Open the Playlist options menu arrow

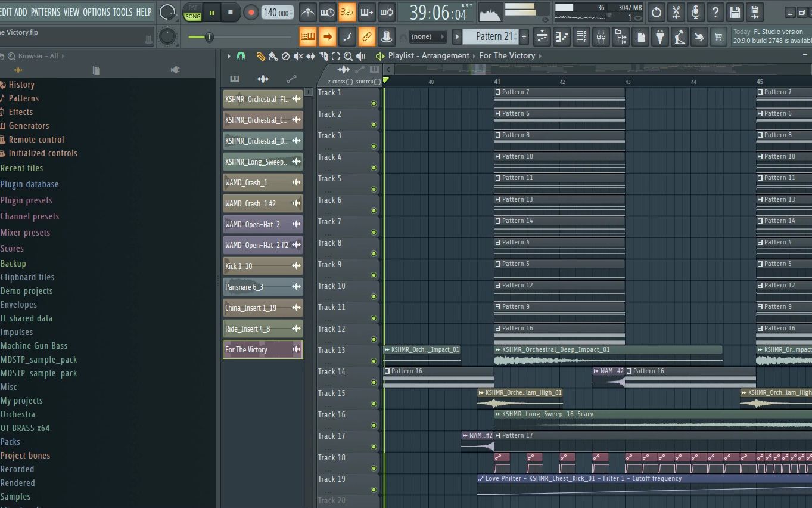tap(228, 56)
